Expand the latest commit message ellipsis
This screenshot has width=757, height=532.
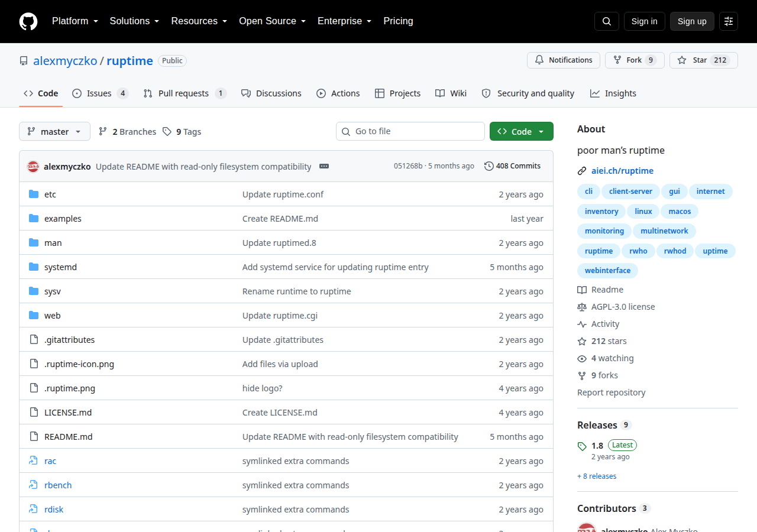[324, 166]
